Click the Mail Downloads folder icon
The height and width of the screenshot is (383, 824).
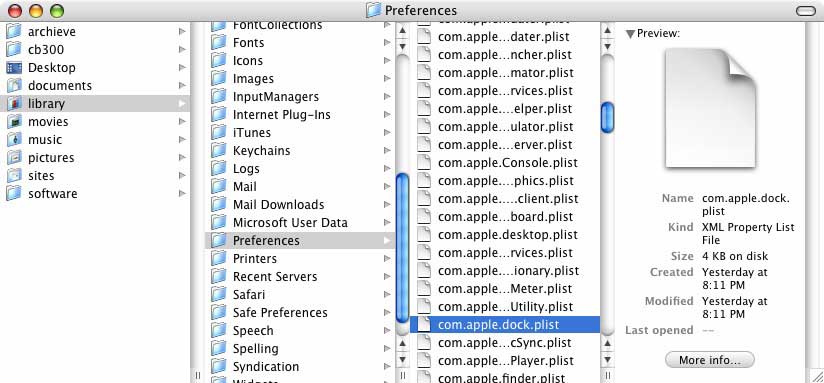(219, 204)
